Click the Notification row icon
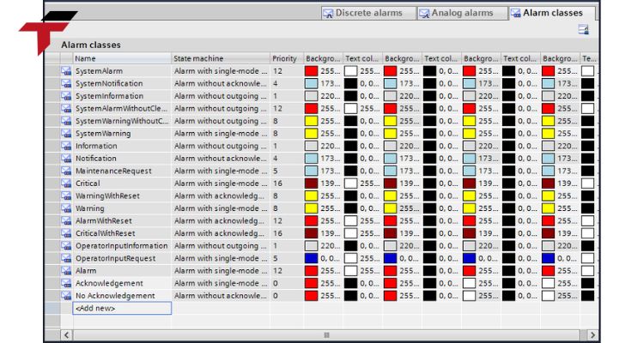Viewport: 644px width, 343px height. pyautogui.click(x=66, y=159)
